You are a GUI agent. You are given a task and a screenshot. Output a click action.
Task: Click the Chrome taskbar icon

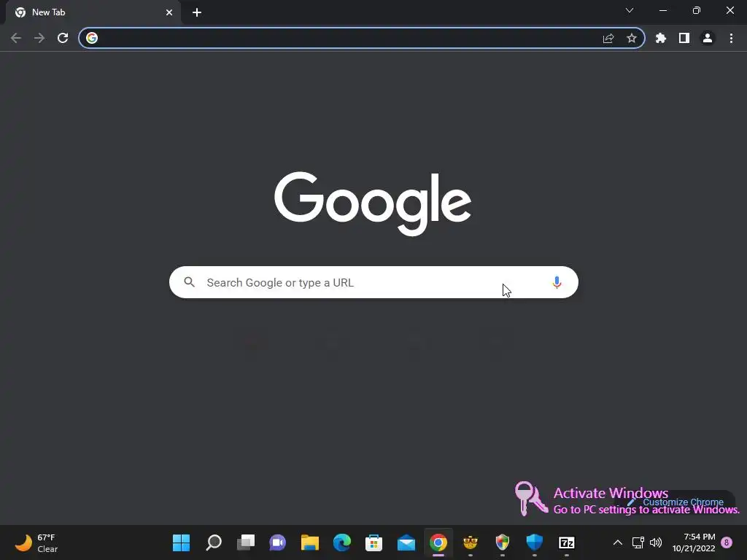(x=438, y=542)
